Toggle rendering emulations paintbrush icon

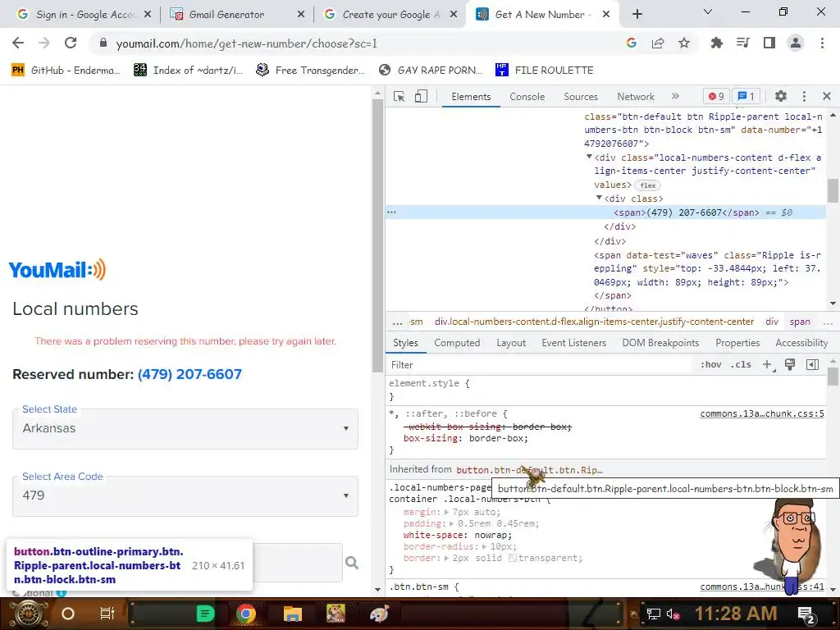pos(790,365)
